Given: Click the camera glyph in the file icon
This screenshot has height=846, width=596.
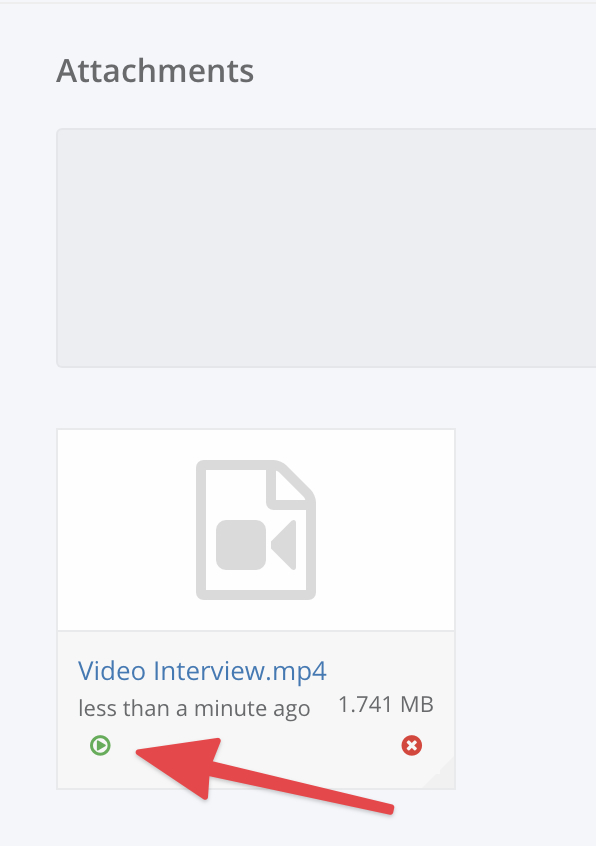Looking at the screenshot, I should [256, 545].
